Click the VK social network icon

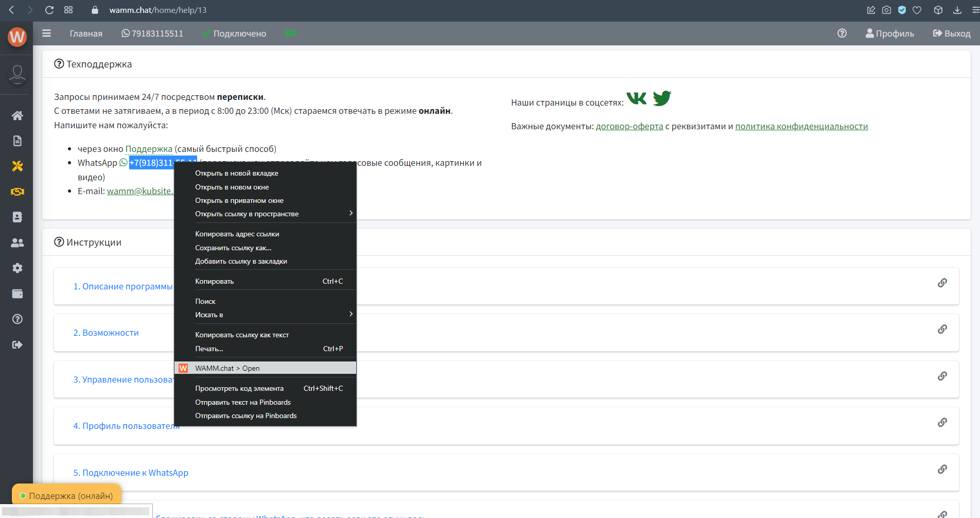[636, 98]
